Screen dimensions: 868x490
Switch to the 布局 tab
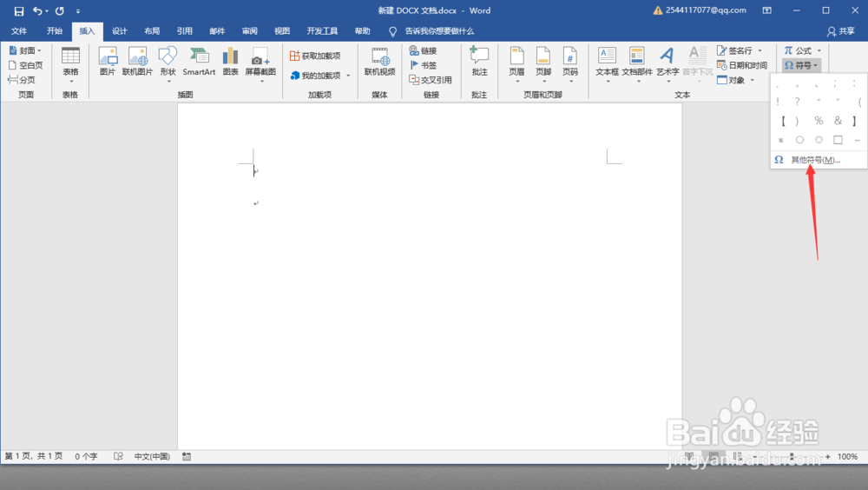coord(152,31)
